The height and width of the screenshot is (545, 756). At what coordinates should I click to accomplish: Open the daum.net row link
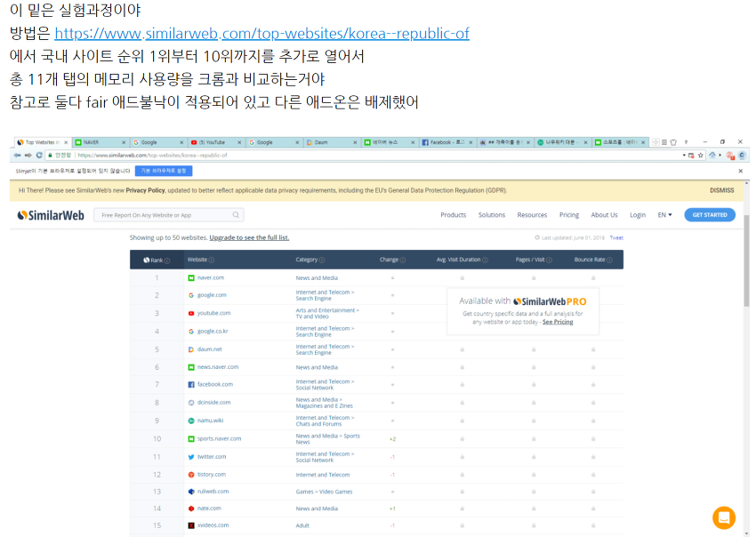pos(210,349)
